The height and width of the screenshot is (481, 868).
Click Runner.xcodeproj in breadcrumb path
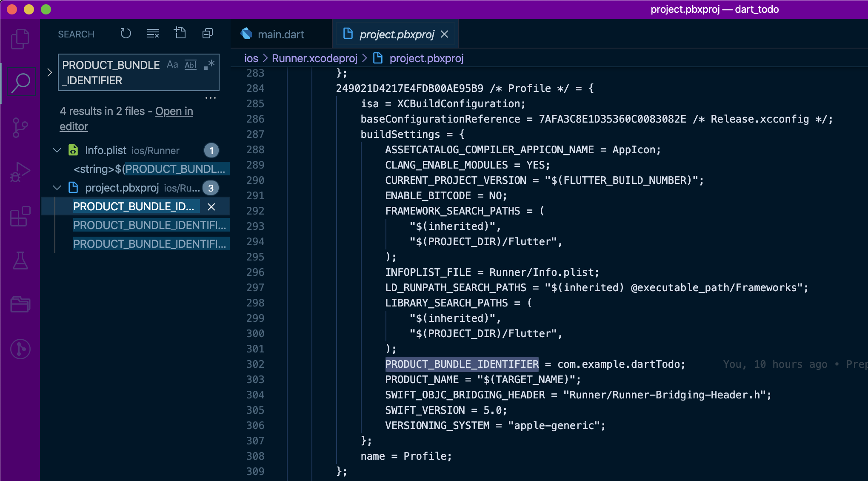click(314, 58)
